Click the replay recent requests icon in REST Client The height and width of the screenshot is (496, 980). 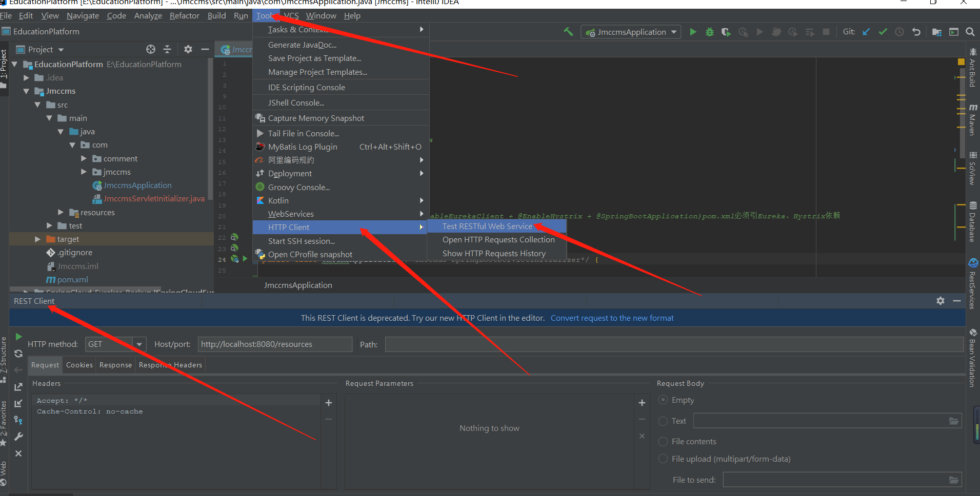point(18,354)
